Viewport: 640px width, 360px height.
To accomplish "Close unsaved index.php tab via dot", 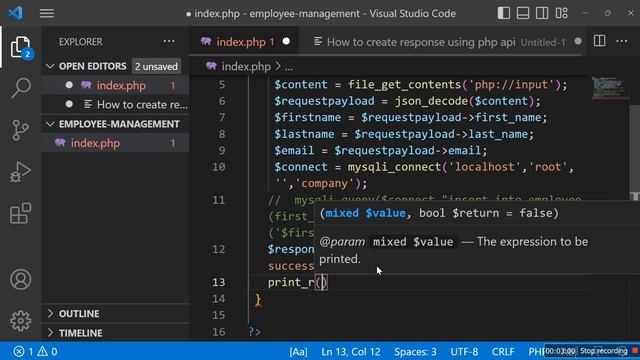I will coord(286,42).
